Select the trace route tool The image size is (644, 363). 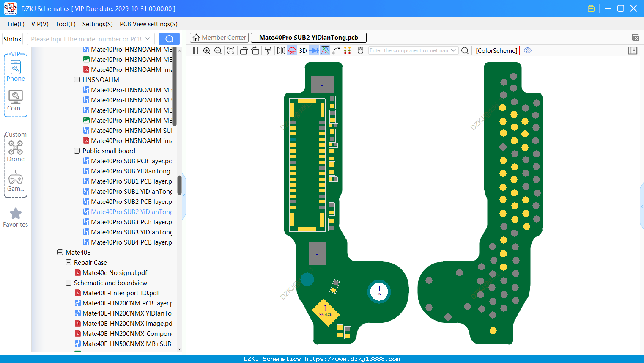pos(336,51)
